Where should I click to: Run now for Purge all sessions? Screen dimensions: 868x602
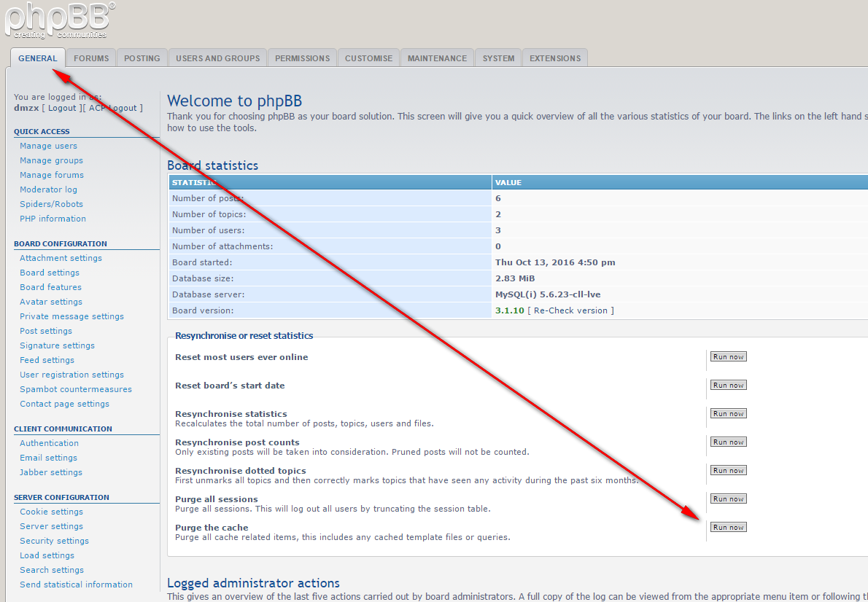tap(728, 499)
